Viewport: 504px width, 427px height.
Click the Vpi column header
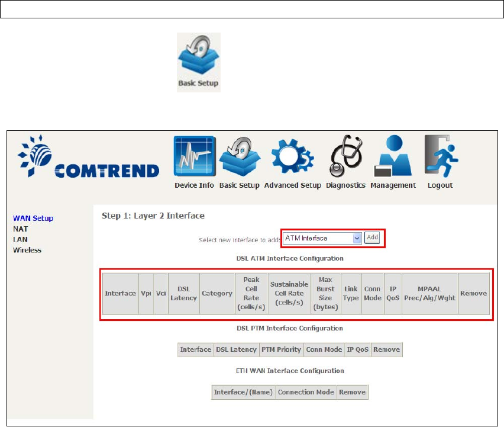(x=146, y=294)
